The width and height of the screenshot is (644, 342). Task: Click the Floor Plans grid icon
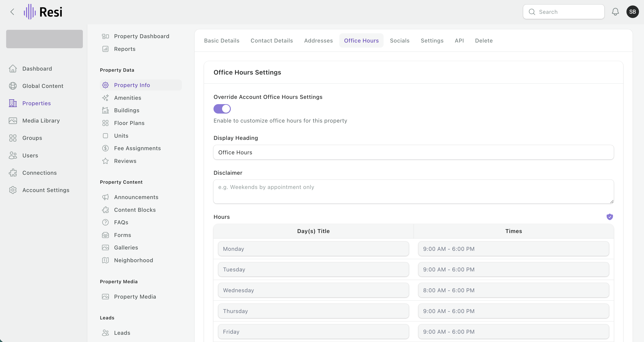click(105, 123)
